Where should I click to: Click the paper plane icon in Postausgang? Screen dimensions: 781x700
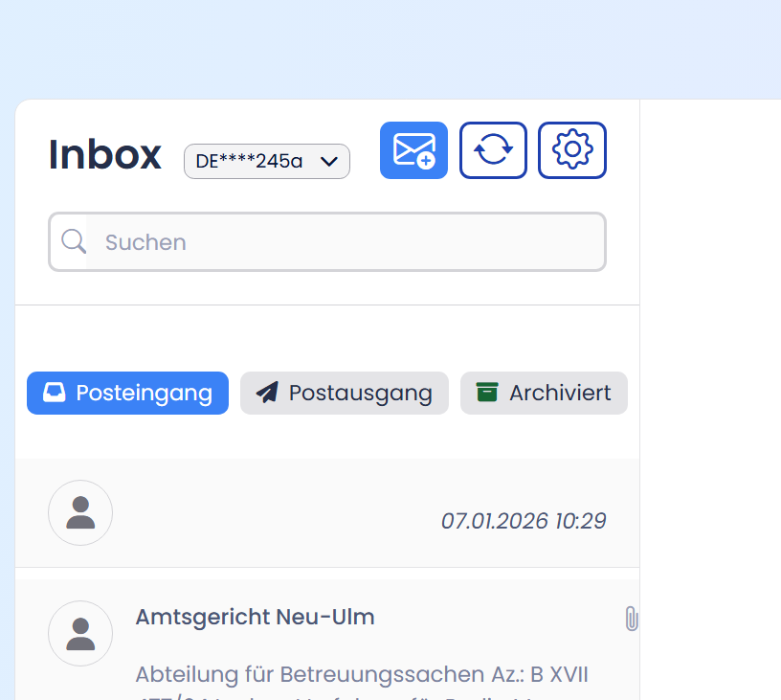(x=267, y=393)
